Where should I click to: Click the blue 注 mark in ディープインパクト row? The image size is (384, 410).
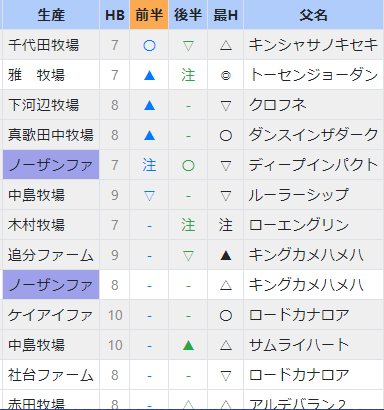coord(149,165)
